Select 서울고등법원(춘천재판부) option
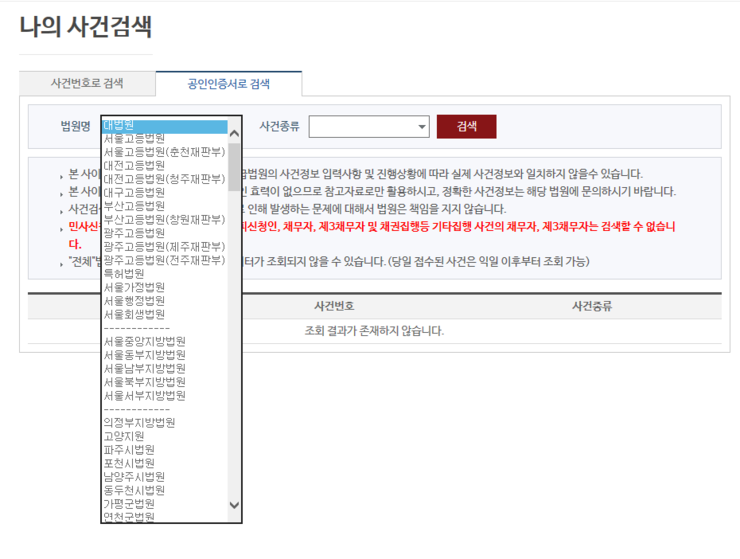Viewport: 740px width, 559px height. pos(165,152)
